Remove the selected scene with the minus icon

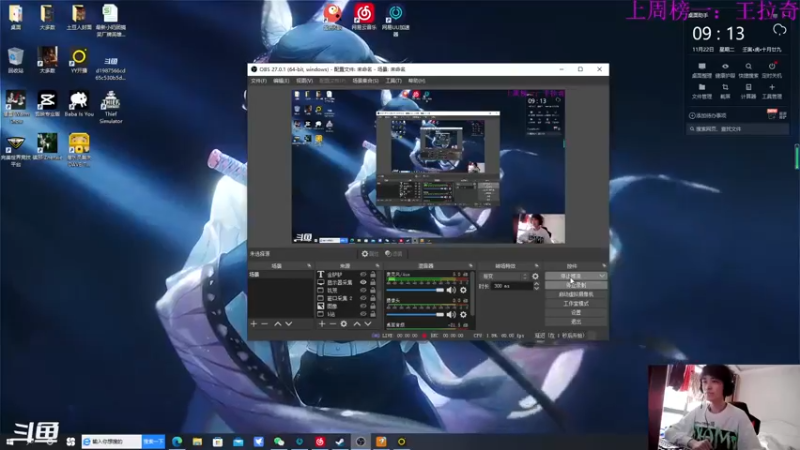click(x=264, y=324)
